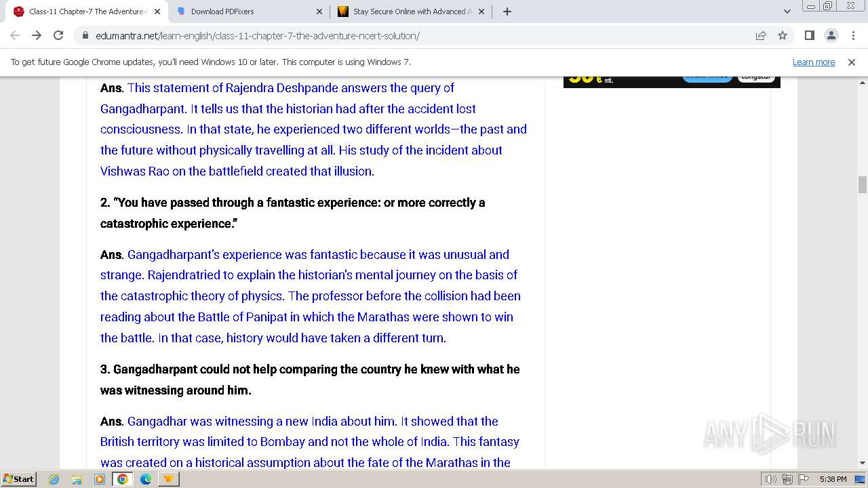Select Chrome in the taskbar
Screen dimensions: 868x488
tap(123, 479)
